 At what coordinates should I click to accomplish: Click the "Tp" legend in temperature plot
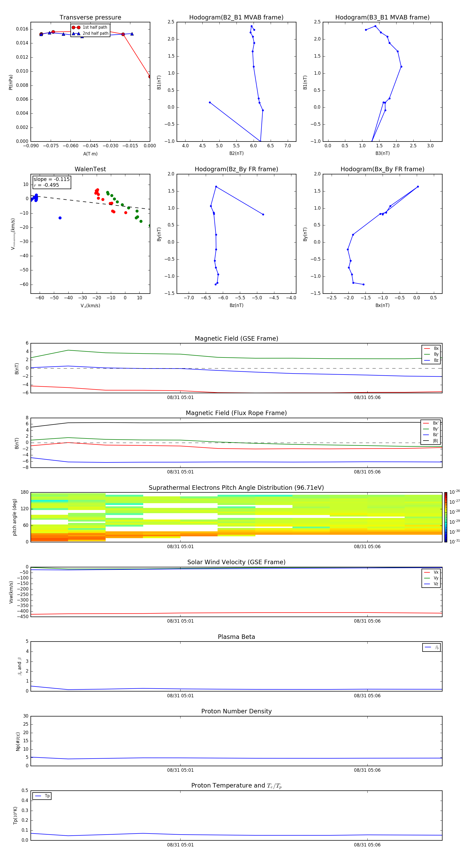click(42, 796)
